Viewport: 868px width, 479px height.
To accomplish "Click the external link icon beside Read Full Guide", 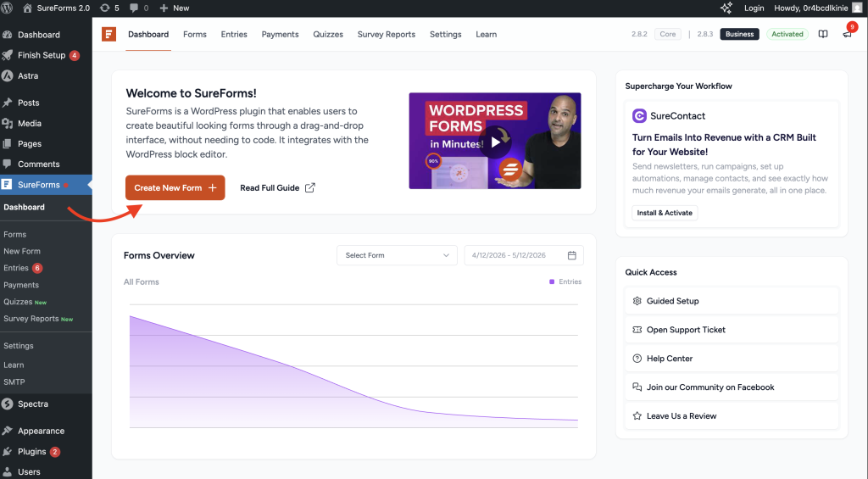I will 310,187.
